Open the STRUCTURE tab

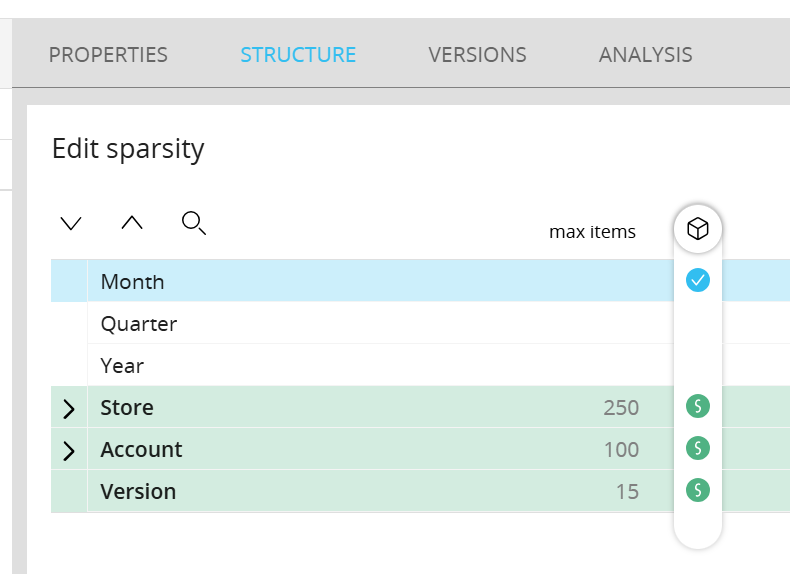(x=298, y=54)
